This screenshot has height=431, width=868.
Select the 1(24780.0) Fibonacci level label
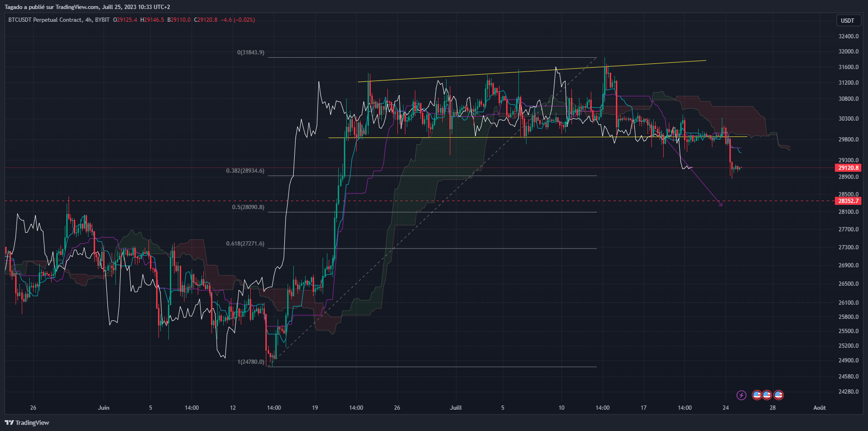251,362
